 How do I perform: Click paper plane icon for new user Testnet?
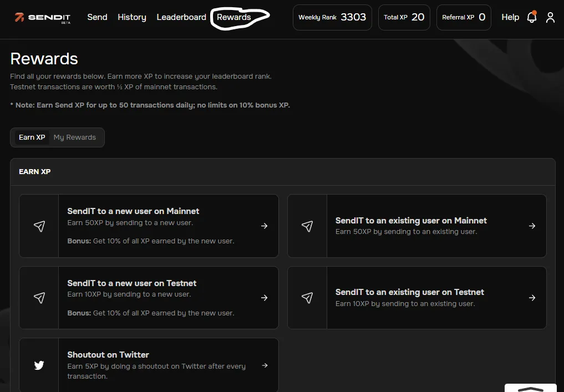click(x=39, y=297)
